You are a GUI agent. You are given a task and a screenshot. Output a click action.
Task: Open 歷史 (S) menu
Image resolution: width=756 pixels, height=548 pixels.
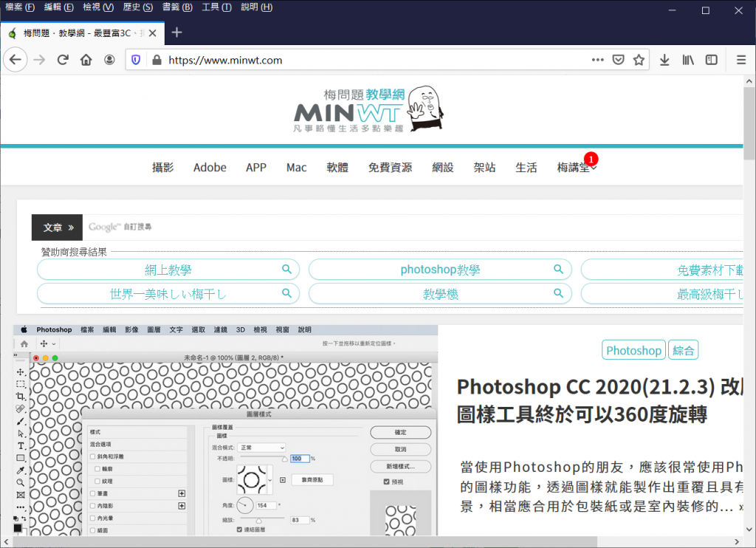(137, 7)
